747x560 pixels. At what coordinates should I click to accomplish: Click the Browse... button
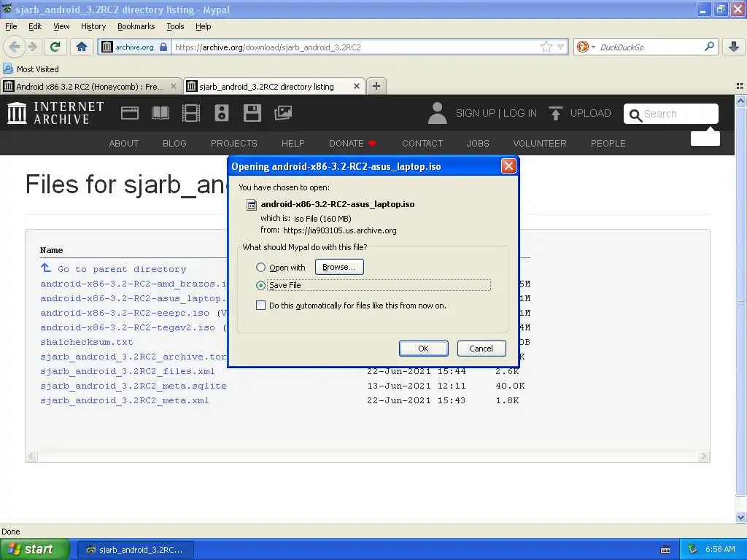tap(339, 267)
